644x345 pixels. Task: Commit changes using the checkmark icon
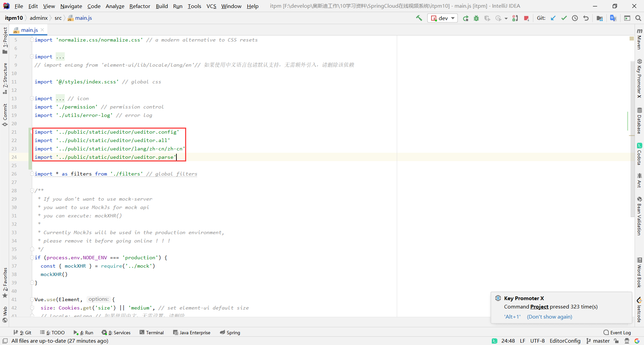(x=564, y=18)
